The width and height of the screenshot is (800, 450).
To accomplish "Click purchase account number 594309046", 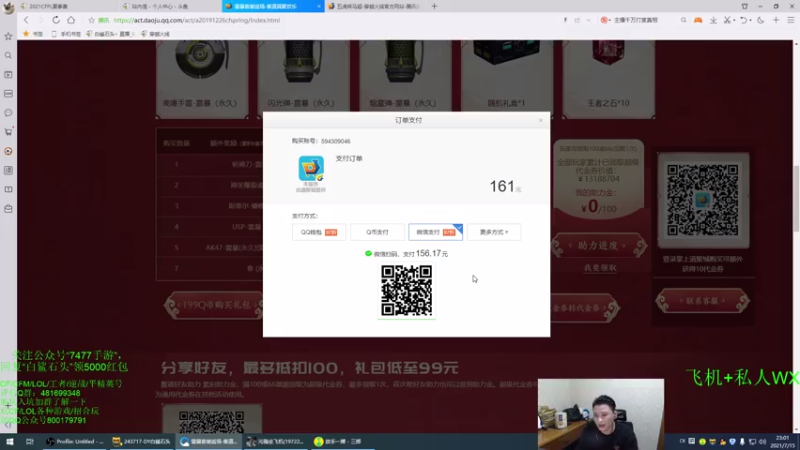I will (336, 141).
